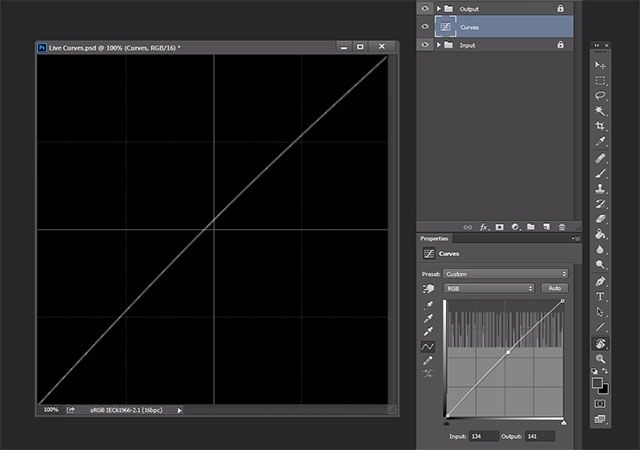
Task: Toggle the lock on Output group
Action: pyautogui.click(x=560, y=8)
